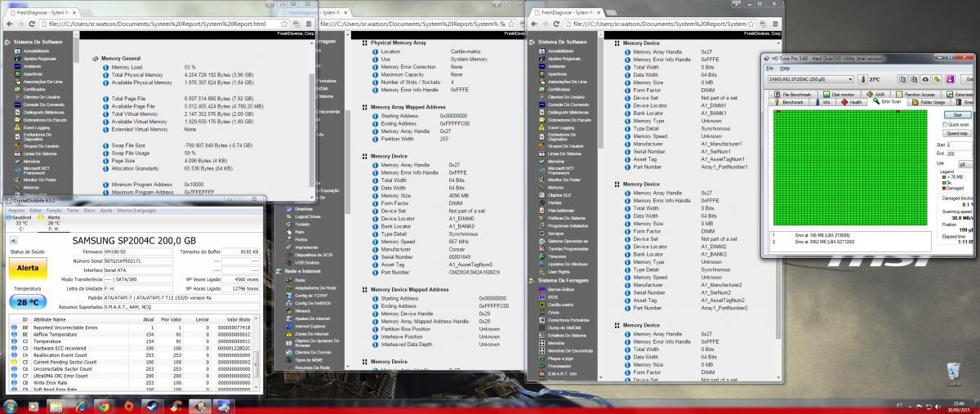980x414 pixels.
Task: Select the Error at 106 MB row
Action: (x=849, y=234)
